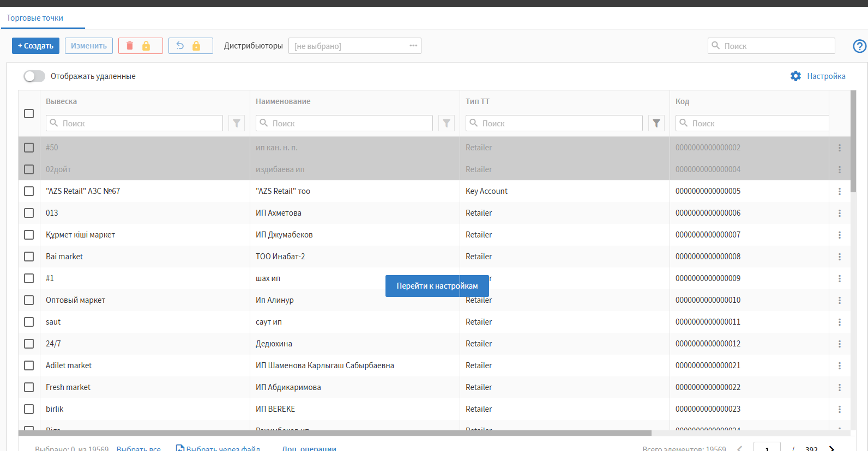The width and height of the screenshot is (868, 451).
Task: Click the Настройка link
Action: [826, 76]
